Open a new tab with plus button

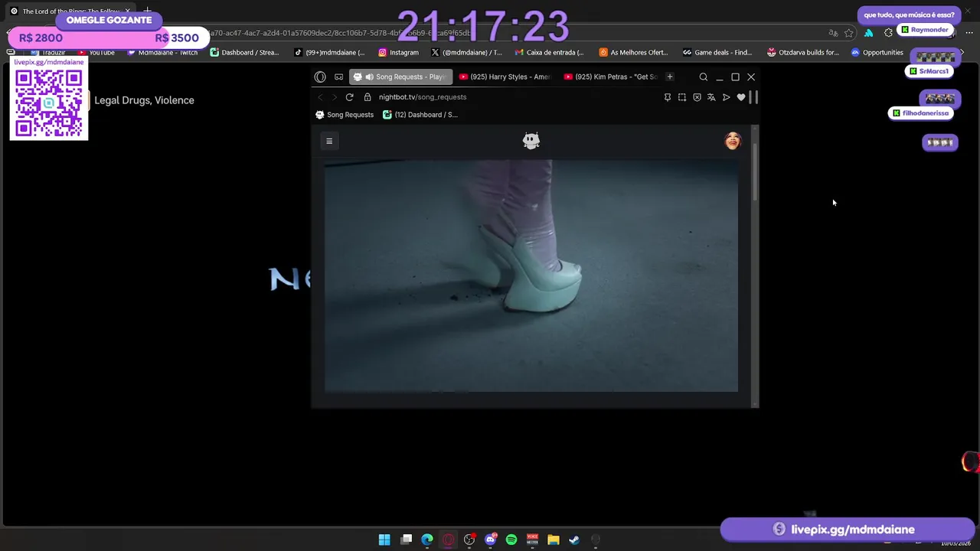click(670, 77)
